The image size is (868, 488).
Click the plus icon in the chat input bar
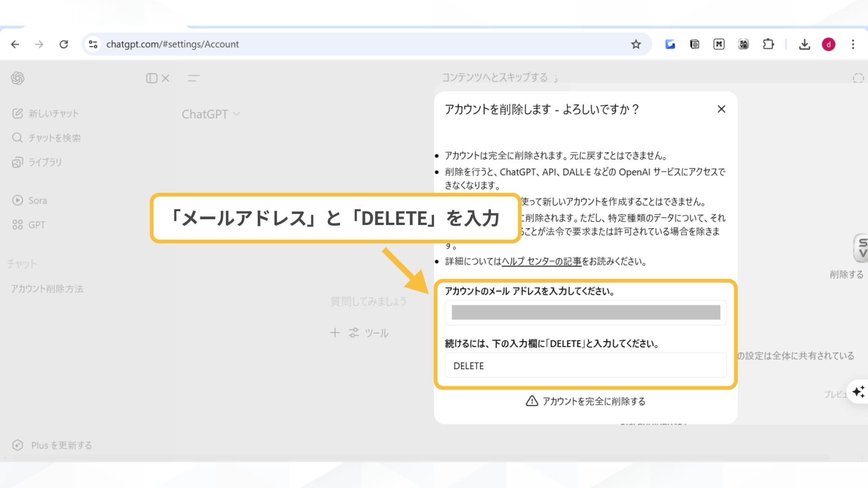click(335, 333)
